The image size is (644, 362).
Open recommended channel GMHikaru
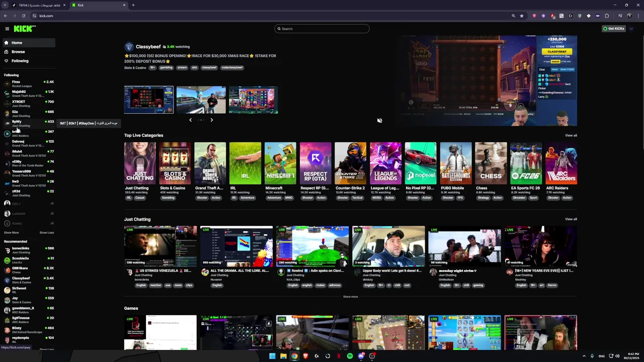click(28, 270)
